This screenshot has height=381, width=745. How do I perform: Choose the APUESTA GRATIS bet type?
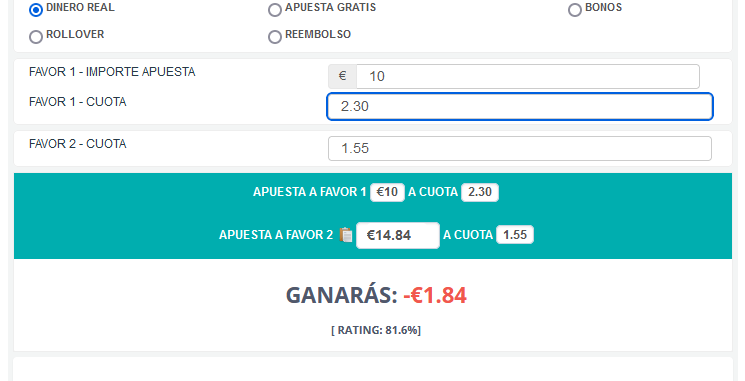coord(275,10)
